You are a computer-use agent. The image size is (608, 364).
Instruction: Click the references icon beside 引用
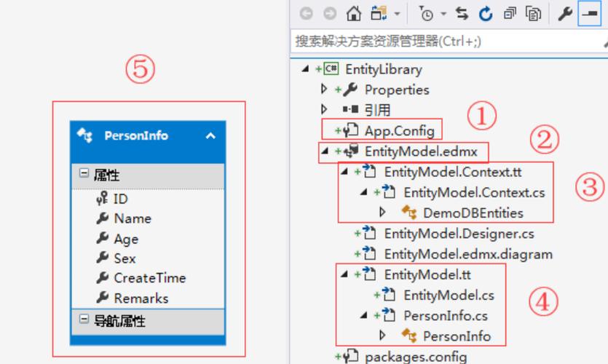coord(350,110)
